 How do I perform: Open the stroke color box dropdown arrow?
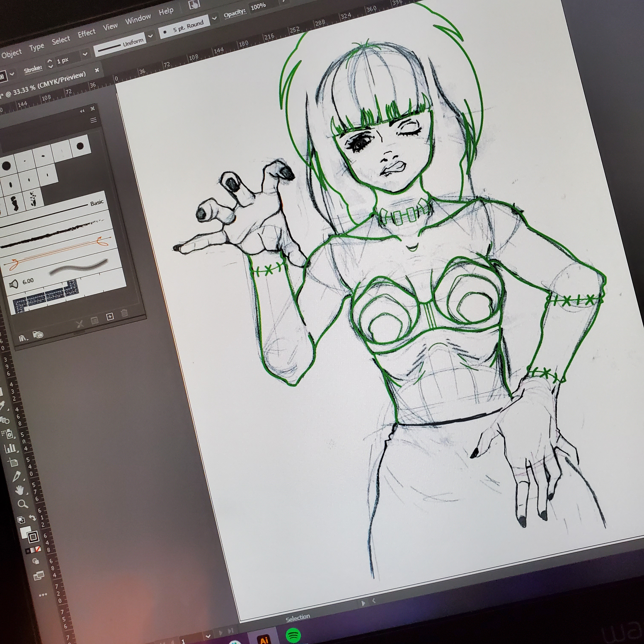tap(12, 74)
